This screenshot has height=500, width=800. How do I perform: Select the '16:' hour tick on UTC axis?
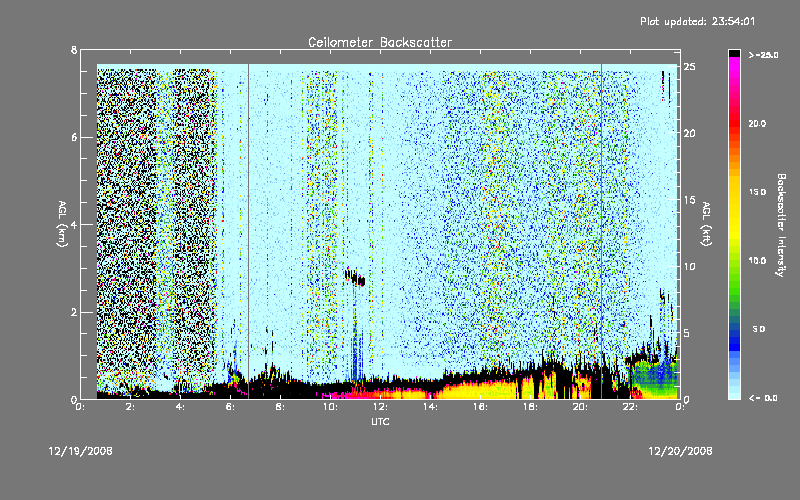pyautogui.click(x=481, y=407)
